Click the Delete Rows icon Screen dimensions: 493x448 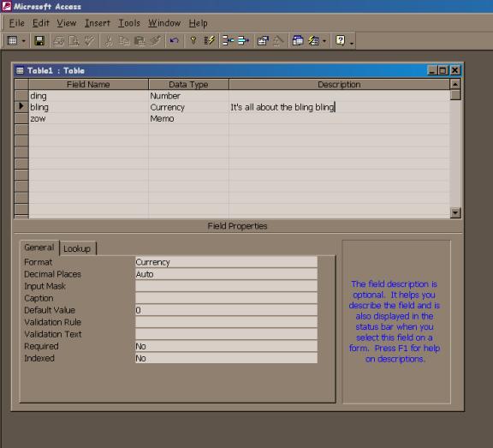(x=243, y=41)
